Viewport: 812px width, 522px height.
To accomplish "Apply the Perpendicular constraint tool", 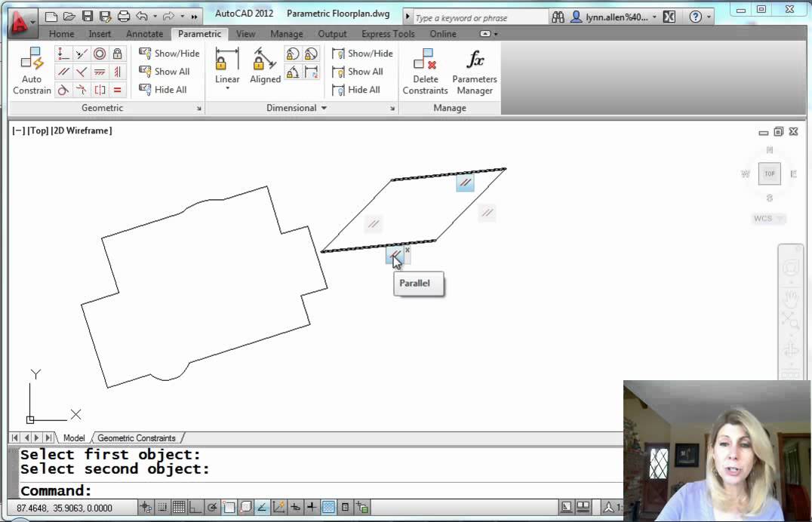I will coord(82,72).
